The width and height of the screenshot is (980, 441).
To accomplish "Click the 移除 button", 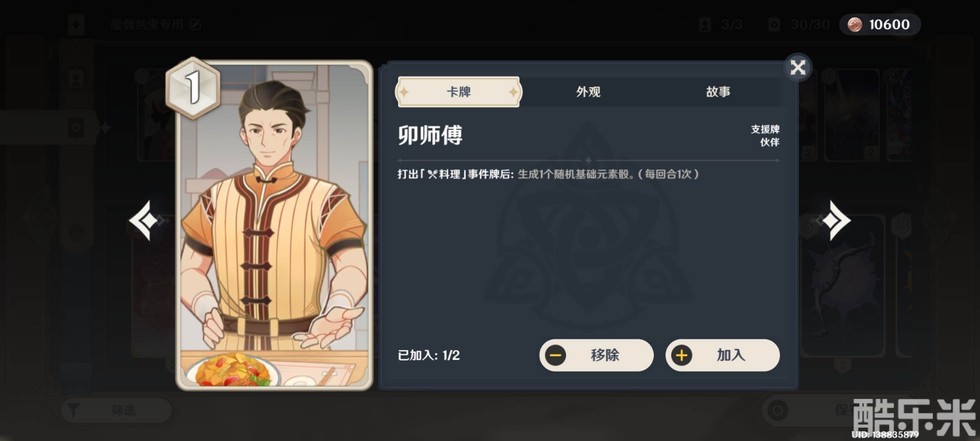I will 596,355.
